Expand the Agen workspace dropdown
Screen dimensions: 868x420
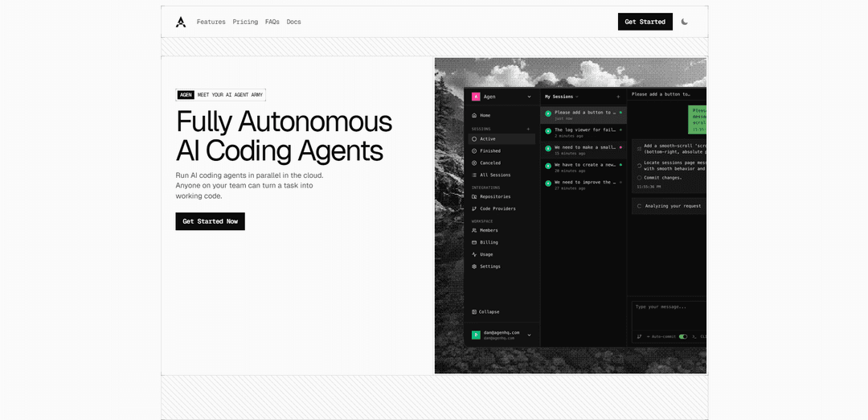(x=529, y=97)
